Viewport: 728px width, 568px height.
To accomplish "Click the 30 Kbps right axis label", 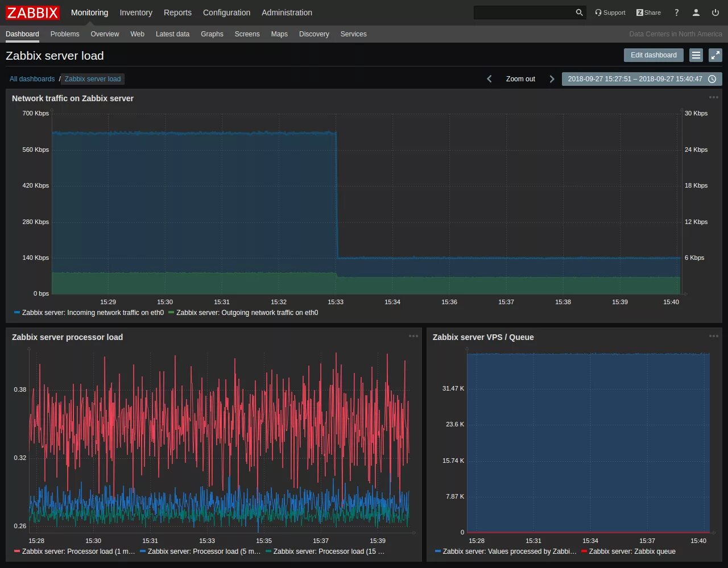I will 696,113.
